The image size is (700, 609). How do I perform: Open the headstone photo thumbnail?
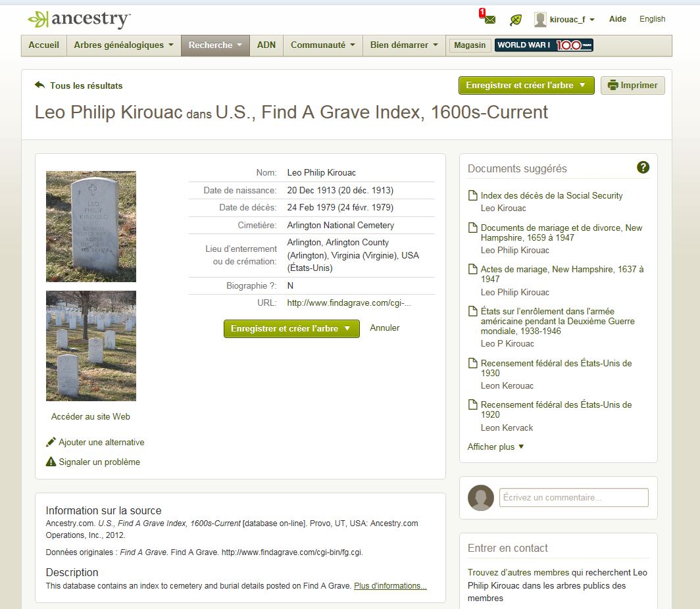(x=91, y=227)
